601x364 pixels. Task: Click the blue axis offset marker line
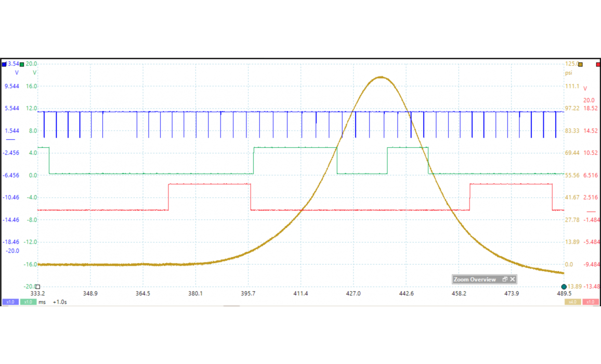click(x=10, y=140)
